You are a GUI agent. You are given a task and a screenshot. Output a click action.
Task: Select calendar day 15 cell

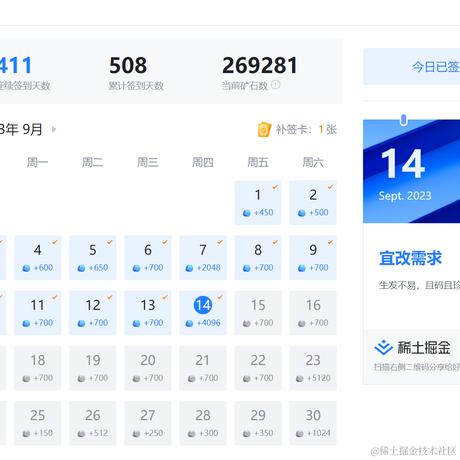[x=258, y=313]
